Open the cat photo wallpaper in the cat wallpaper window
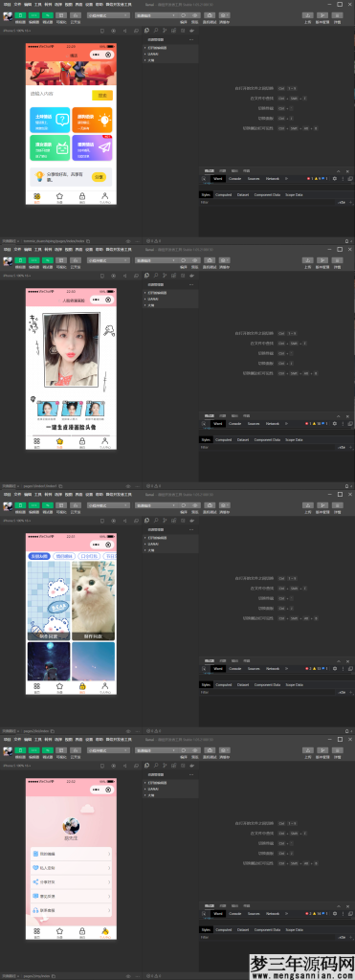Image resolution: width=355 pixels, height=980 pixels. coord(93,601)
